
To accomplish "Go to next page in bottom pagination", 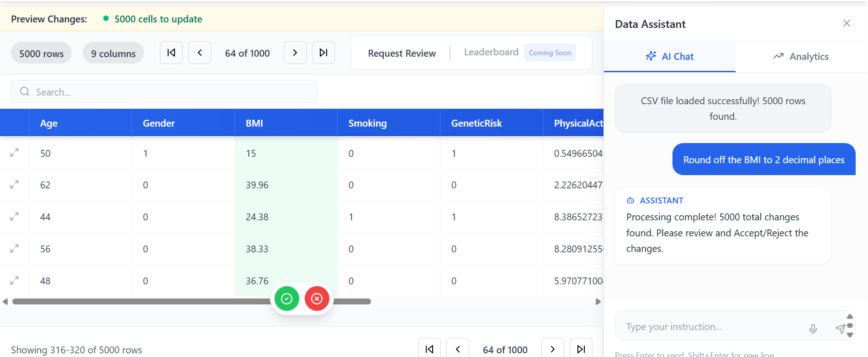I will [x=553, y=349].
